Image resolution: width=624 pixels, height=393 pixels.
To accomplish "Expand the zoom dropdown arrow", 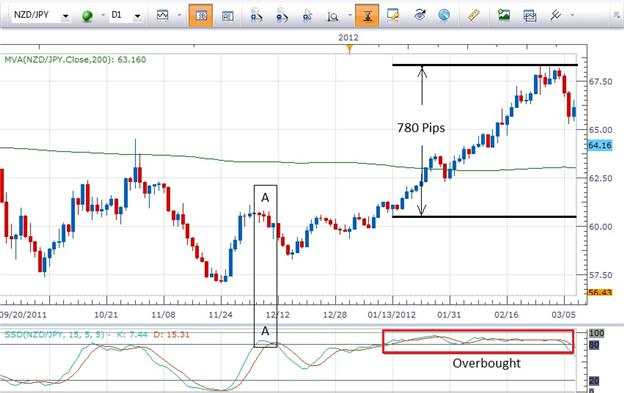I will tap(350, 16).
